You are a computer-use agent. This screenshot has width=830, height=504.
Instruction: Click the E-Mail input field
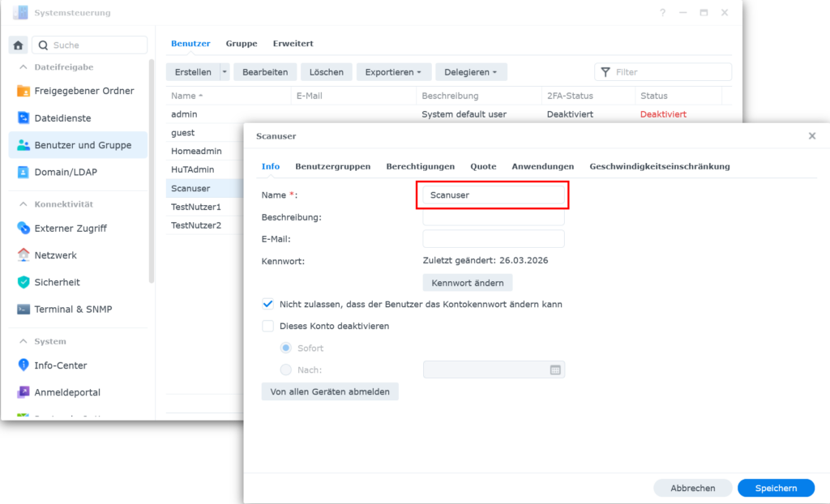click(494, 239)
